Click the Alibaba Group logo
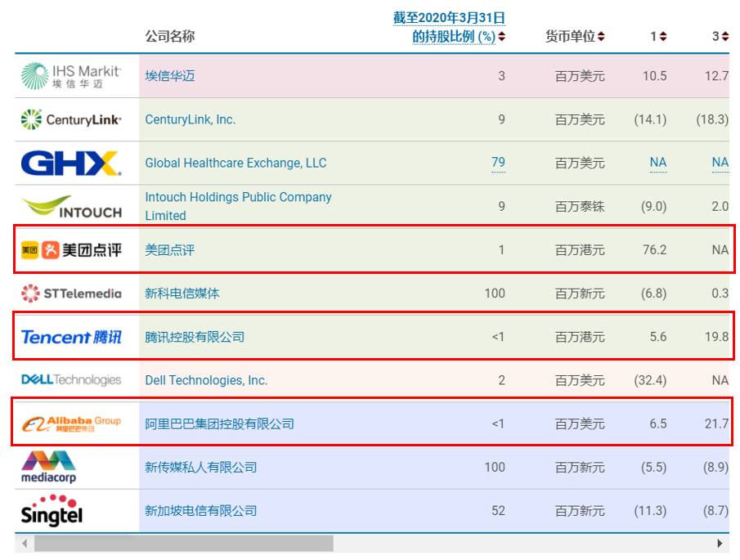The image size is (740, 560). coord(71,423)
